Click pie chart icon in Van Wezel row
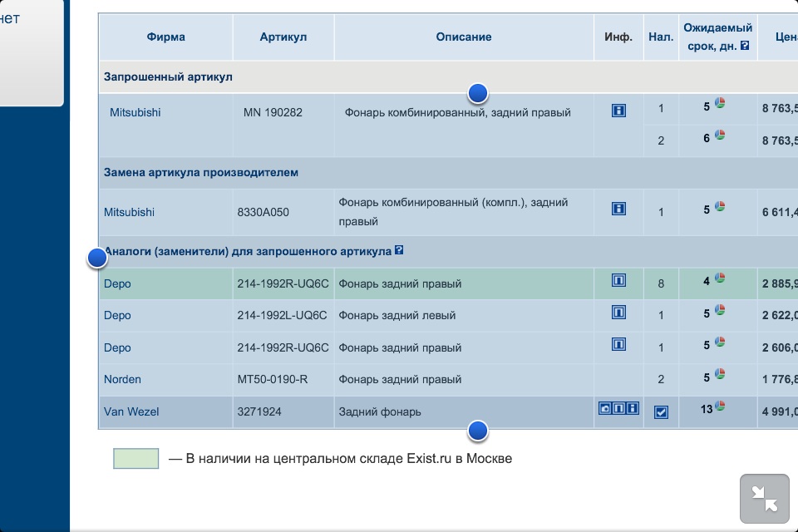Viewport: 798px width, 532px height. (720, 406)
